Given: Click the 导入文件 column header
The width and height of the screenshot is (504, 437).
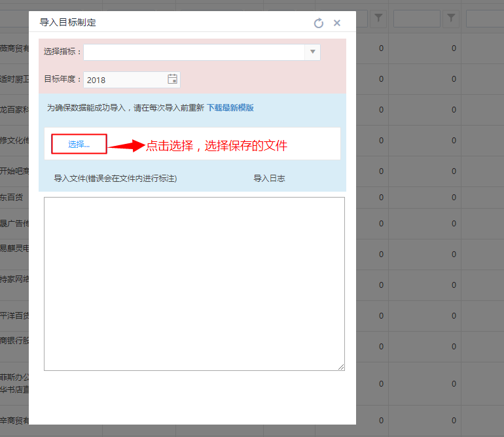Looking at the screenshot, I should tap(115, 178).
